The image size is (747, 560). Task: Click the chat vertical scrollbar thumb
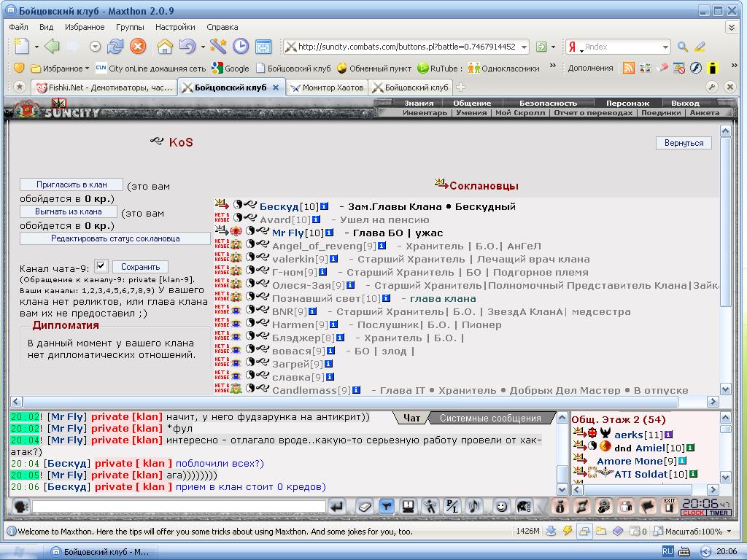pos(562,474)
